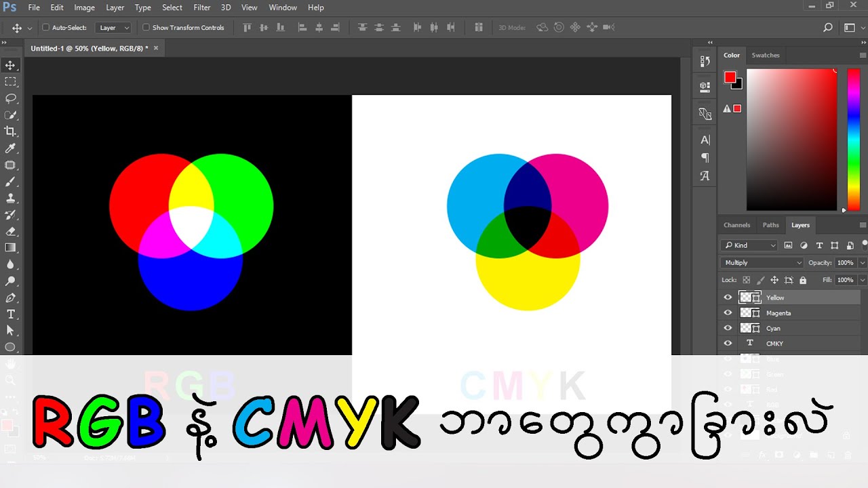Open the Filter menu
The height and width of the screenshot is (488, 868).
click(x=202, y=7)
